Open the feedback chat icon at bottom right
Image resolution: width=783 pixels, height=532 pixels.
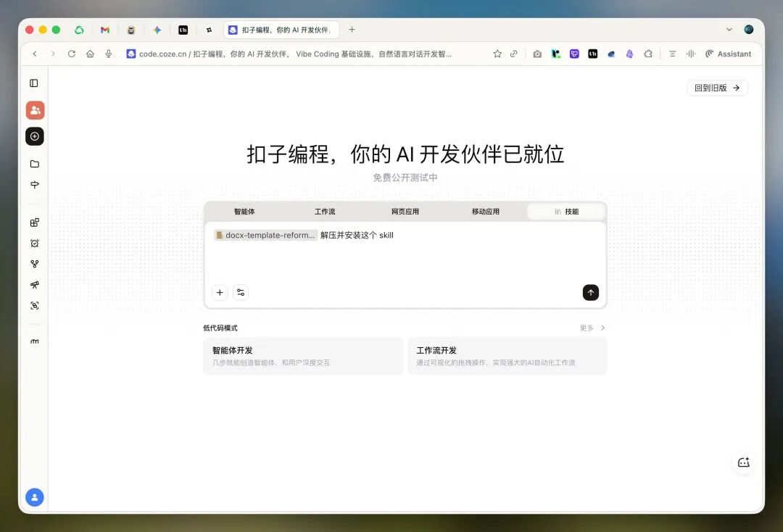(744, 462)
